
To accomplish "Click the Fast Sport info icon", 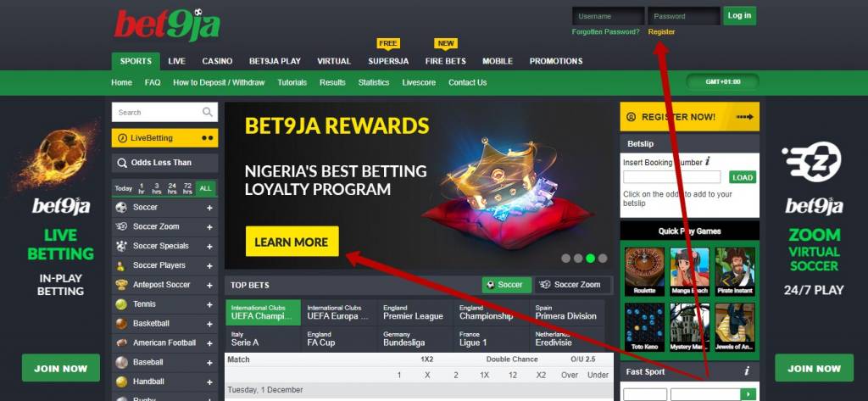I will coord(746,371).
